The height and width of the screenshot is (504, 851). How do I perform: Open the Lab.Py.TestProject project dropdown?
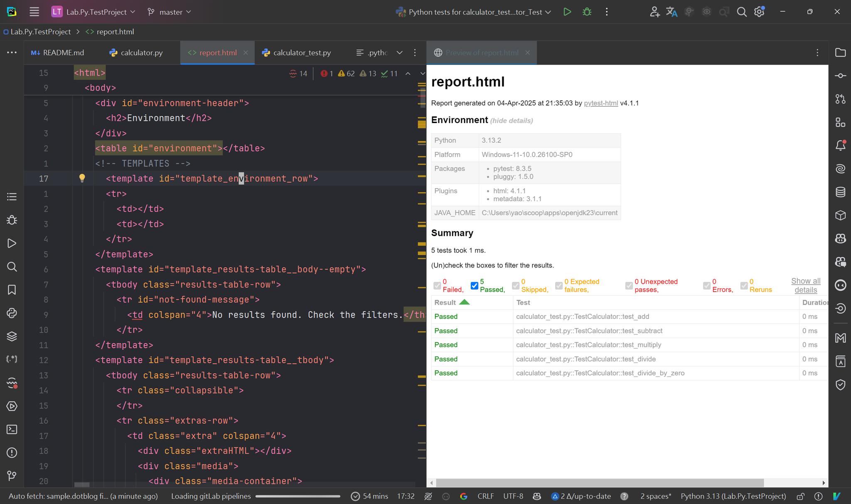96,12
